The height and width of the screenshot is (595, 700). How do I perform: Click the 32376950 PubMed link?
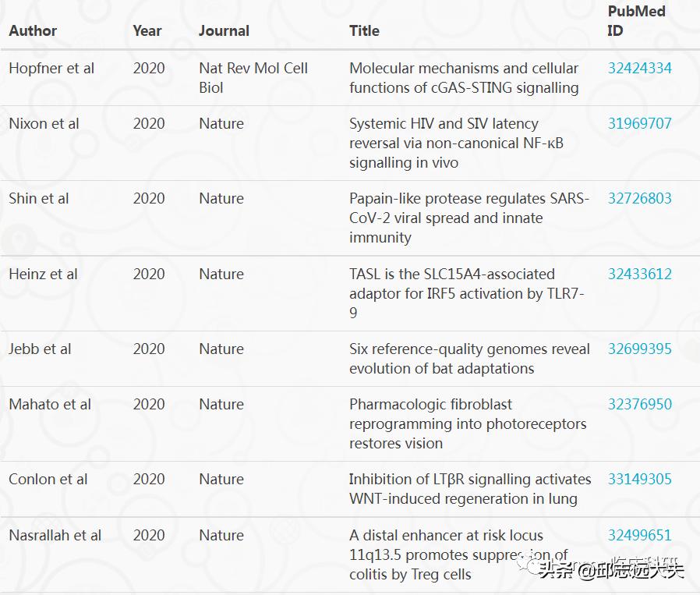point(639,404)
